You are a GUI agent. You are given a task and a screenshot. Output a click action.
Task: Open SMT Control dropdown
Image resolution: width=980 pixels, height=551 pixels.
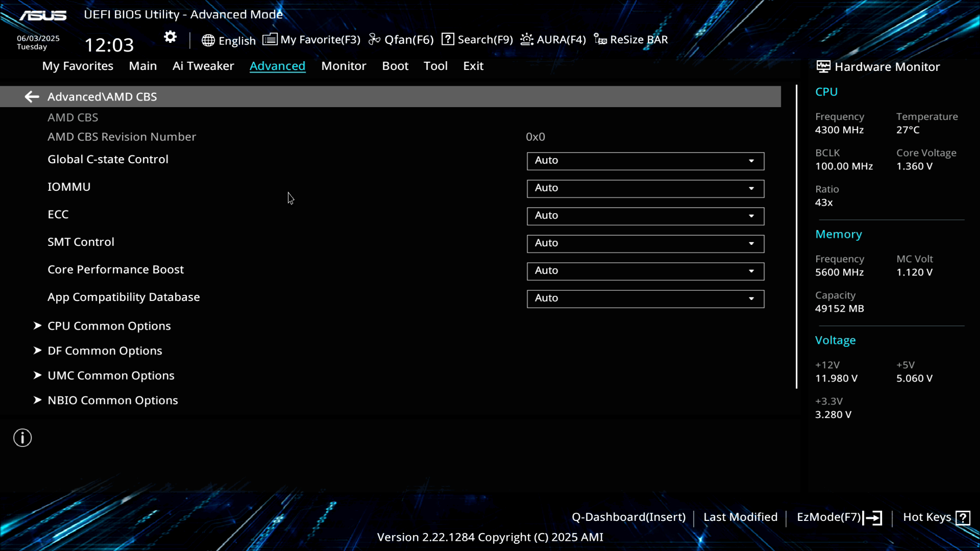(645, 243)
